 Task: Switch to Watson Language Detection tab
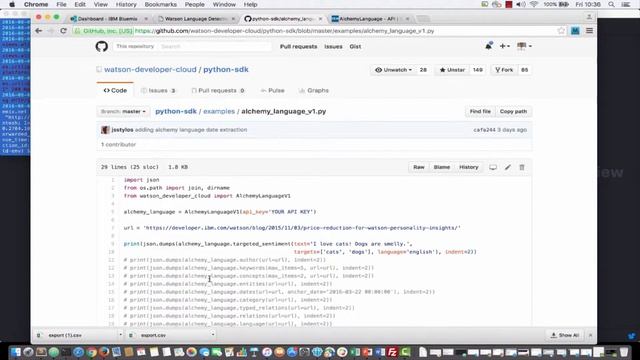196,19
